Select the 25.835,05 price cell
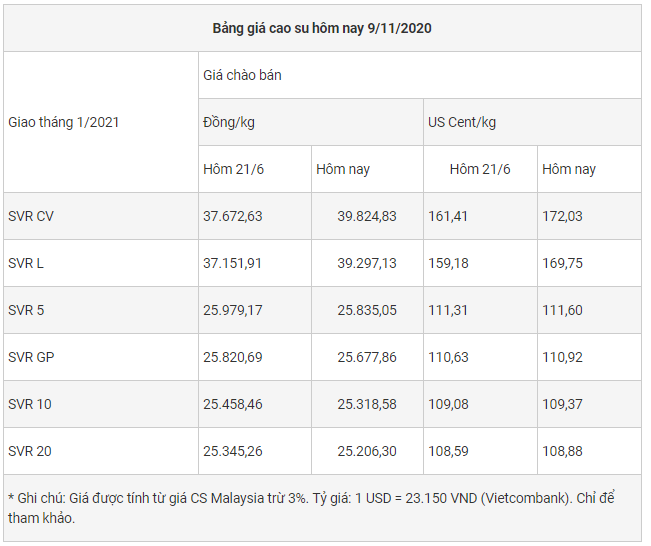 tap(367, 310)
